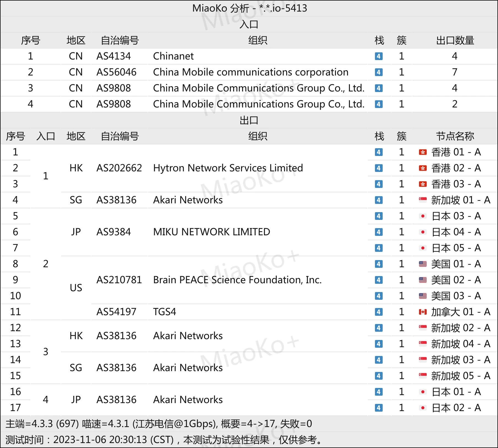The height and width of the screenshot is (448, 498).
Task: Select Hytron Network Services Limited organization
Action: click(228, 168)
